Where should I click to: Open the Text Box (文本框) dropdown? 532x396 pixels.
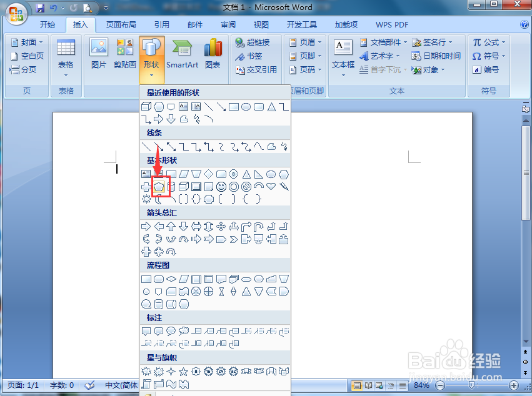(x=343, y=57)
